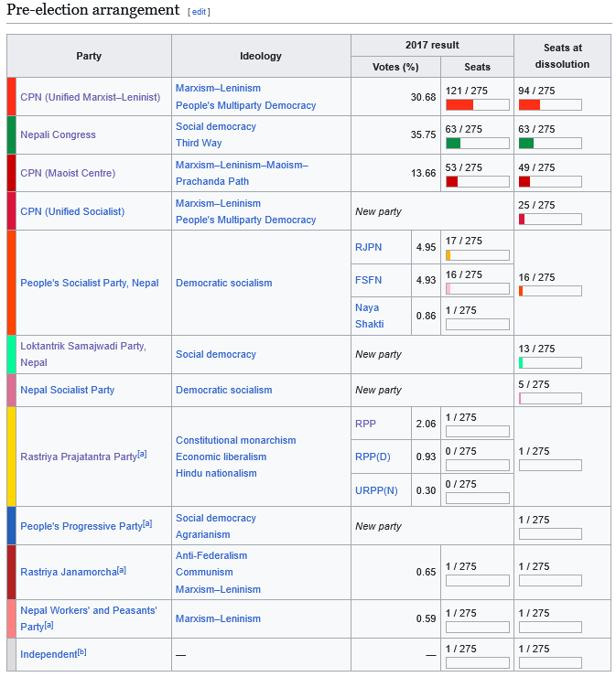The height and width of the screenshot is (677, 616).
Task: Follow footnote [a] after Rastriya Janamorcha
Action: point(122,570)
